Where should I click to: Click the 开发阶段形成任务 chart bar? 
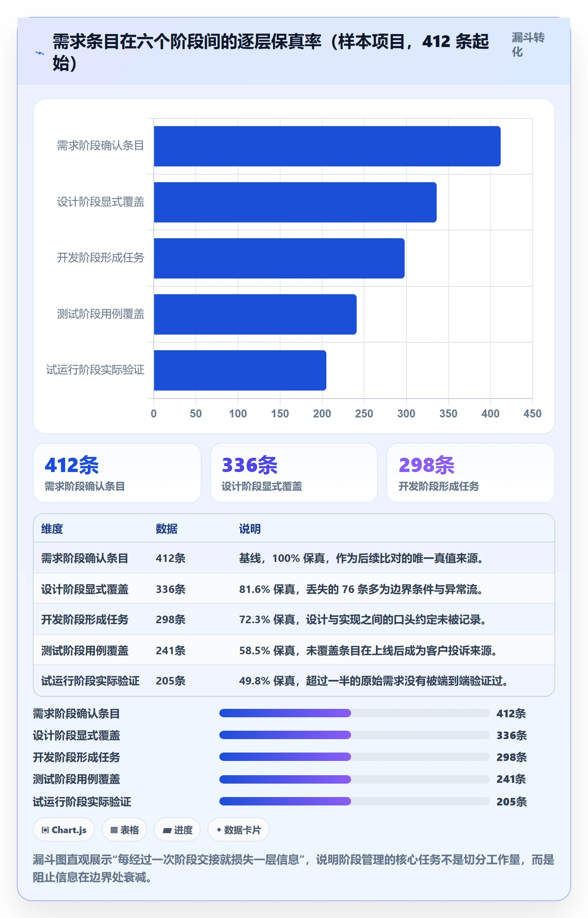[x=279, y=258]
